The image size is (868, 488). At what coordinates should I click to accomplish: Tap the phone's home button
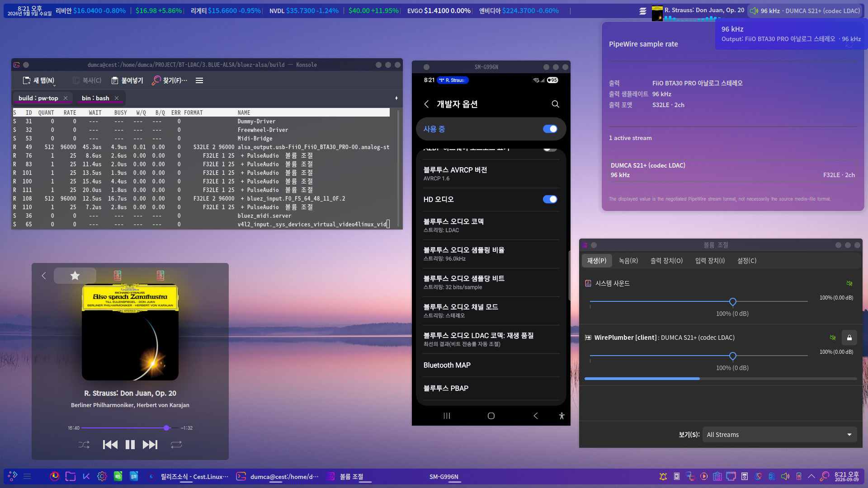tap(491, 416)
